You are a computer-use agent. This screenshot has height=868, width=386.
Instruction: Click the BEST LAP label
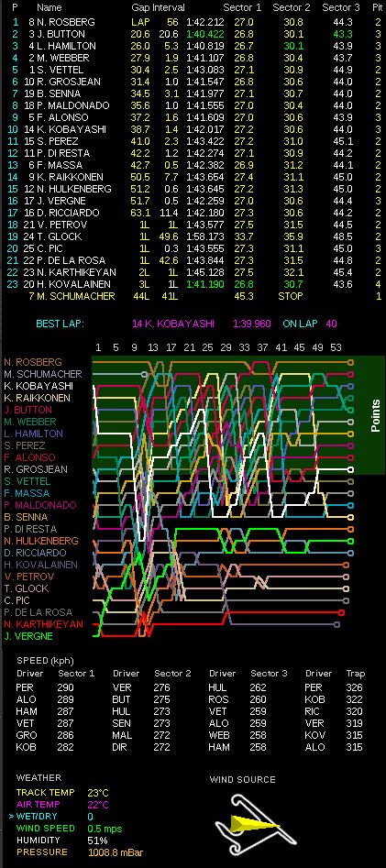point(60,324)
